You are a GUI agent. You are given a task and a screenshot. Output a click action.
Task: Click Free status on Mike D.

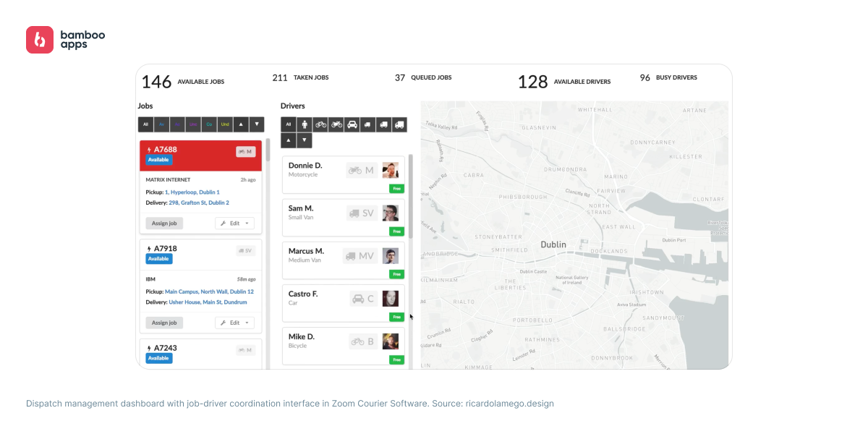(396, 359)
